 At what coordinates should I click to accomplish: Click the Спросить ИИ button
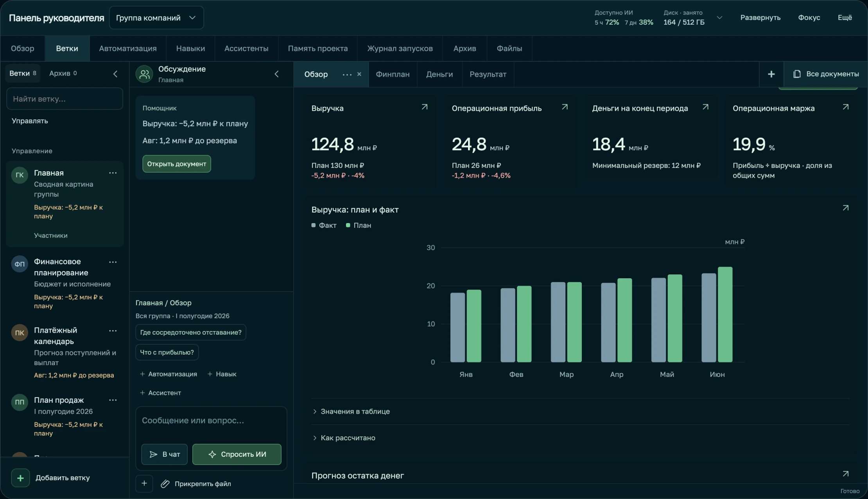(x=237, y=454)
